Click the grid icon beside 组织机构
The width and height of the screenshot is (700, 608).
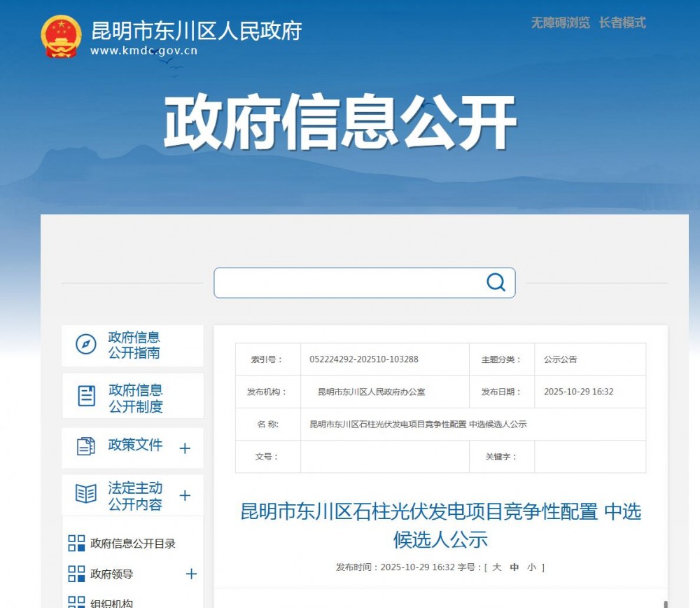coord(76,602)
